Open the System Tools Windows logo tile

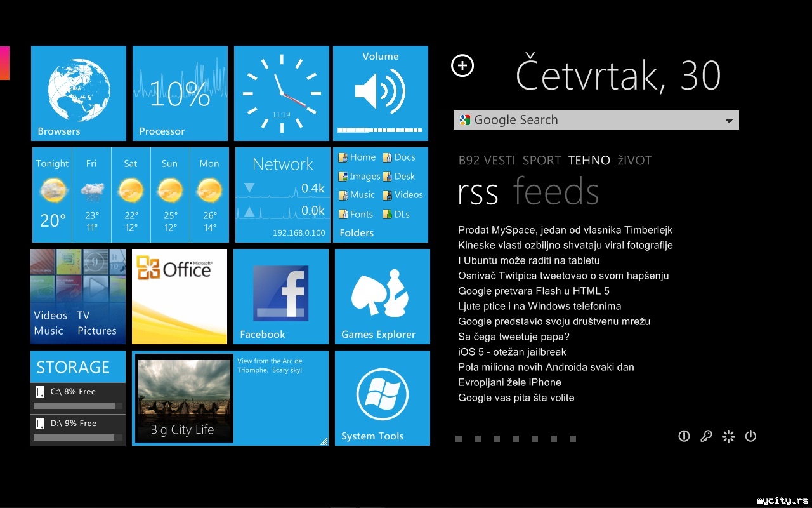pyautogui.click(x=383, y=398)
